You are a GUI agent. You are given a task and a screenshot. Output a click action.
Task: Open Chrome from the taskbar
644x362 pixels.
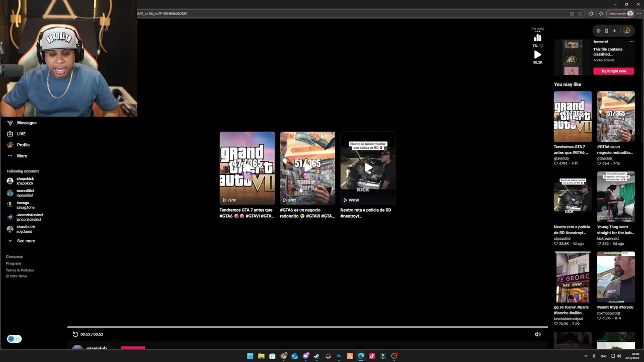tap(284, 356)
